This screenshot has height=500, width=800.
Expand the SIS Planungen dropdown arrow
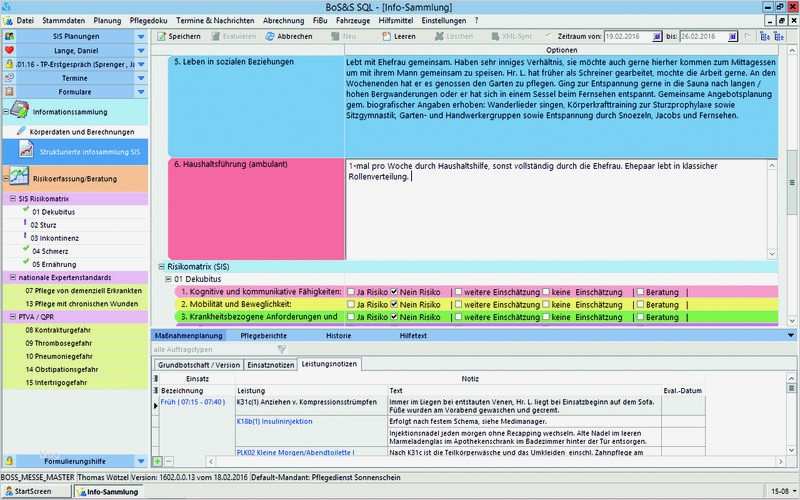tap(141, 37)
